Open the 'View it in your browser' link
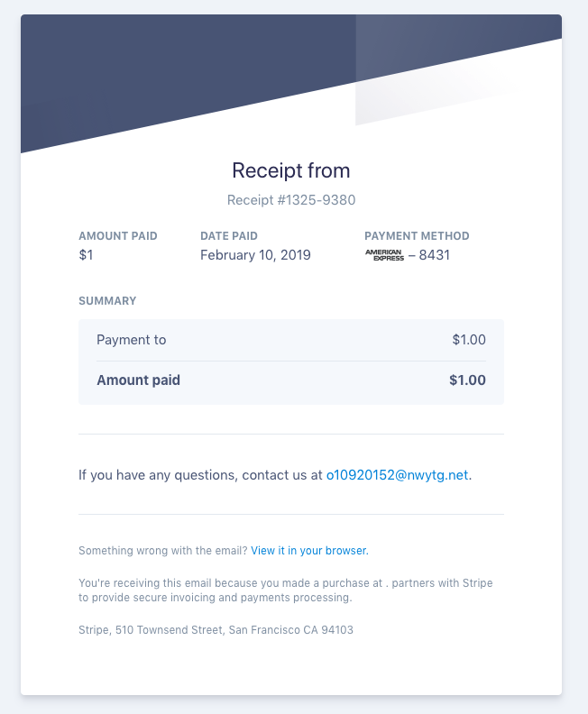Image resolution: width=588 pixels, height=714 pixels. [308, 550]
